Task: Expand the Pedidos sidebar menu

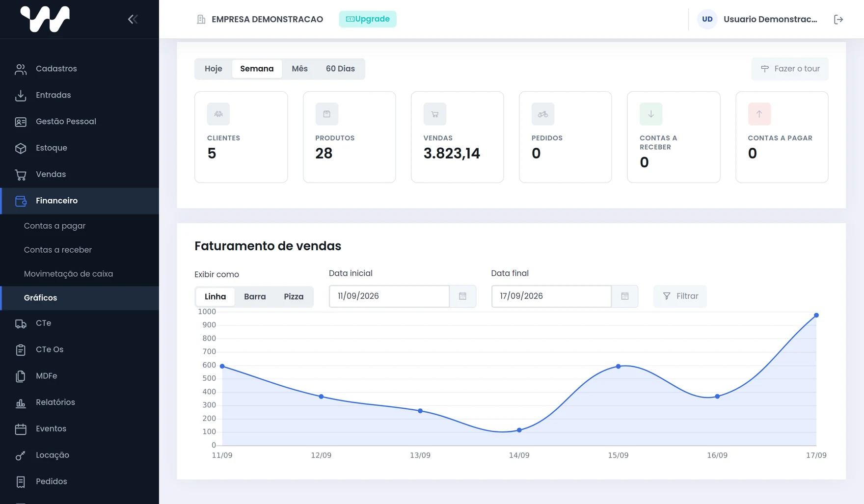Action: pyautogui.click(x=80, y=482)
